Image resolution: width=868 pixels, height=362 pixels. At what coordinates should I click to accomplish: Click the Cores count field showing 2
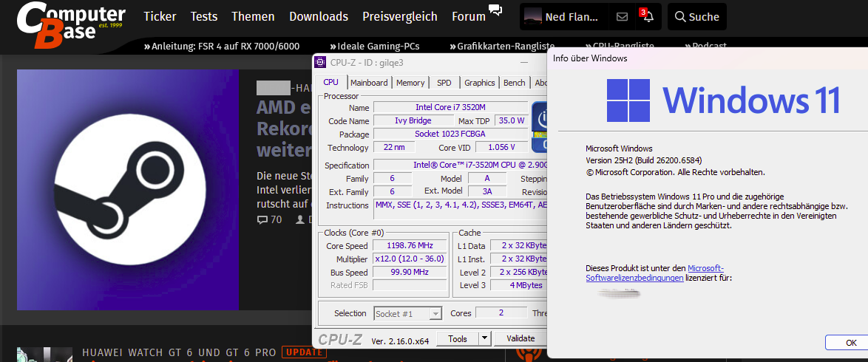(501, 313)
